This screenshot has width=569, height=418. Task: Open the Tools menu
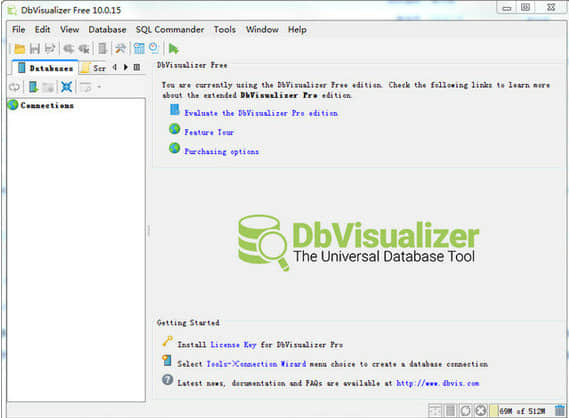[225, 29]
